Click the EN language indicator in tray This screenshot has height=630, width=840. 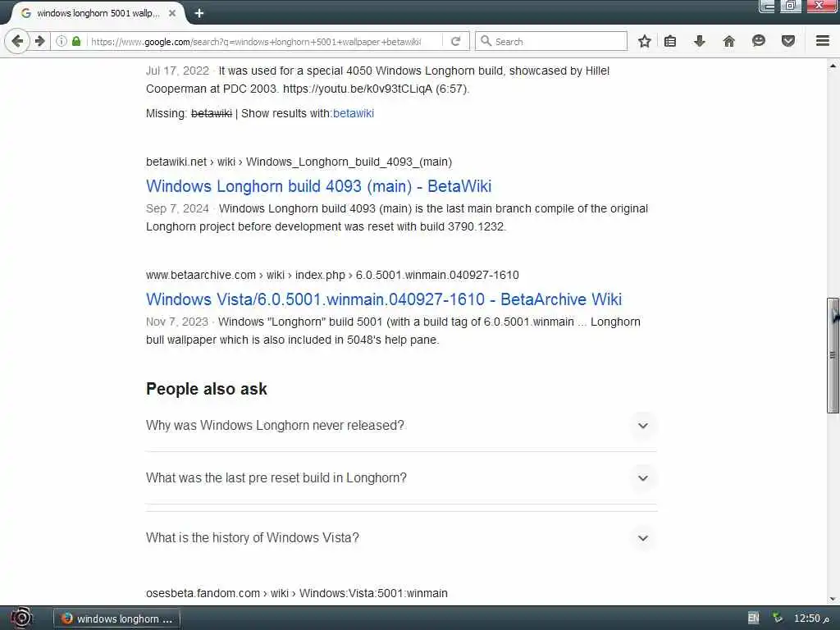[753, 619]
